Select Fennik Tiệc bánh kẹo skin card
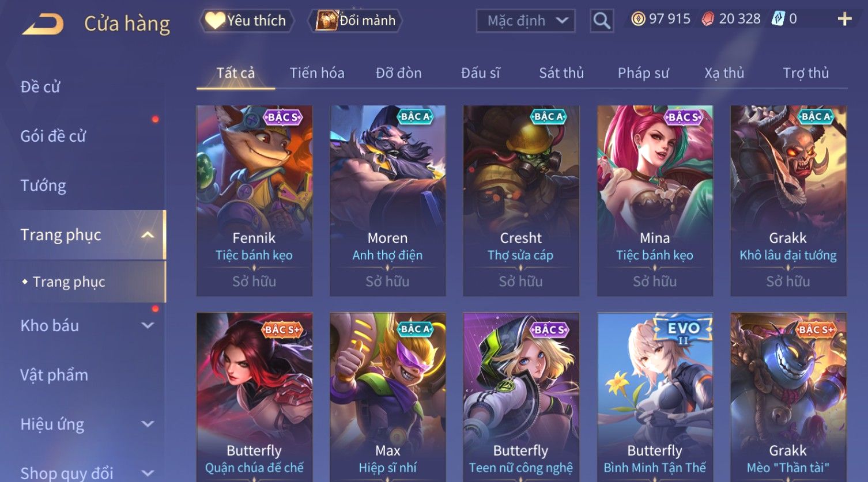868x482 pixels. [254, 200]
